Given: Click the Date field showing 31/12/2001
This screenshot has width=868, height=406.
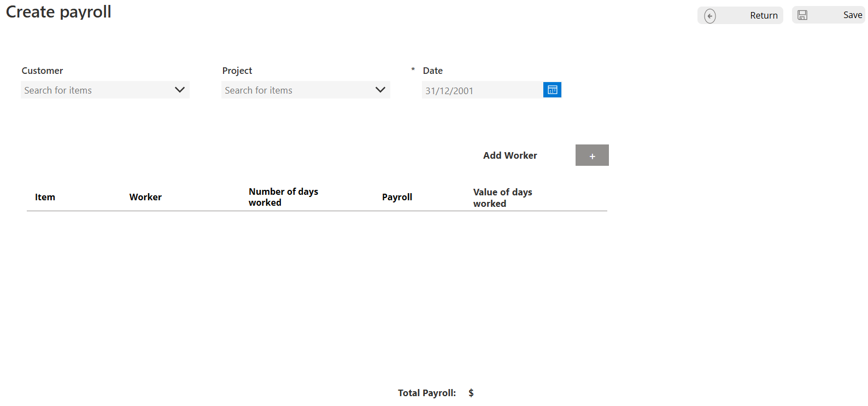Looking at the screenshot, I should pos(481,90).
